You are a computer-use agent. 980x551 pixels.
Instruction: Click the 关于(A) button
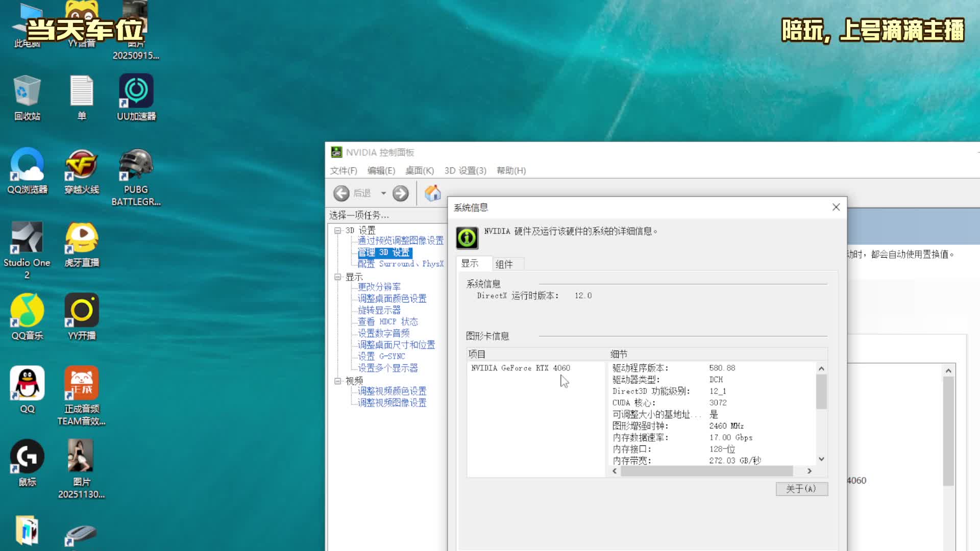point(801,489)
